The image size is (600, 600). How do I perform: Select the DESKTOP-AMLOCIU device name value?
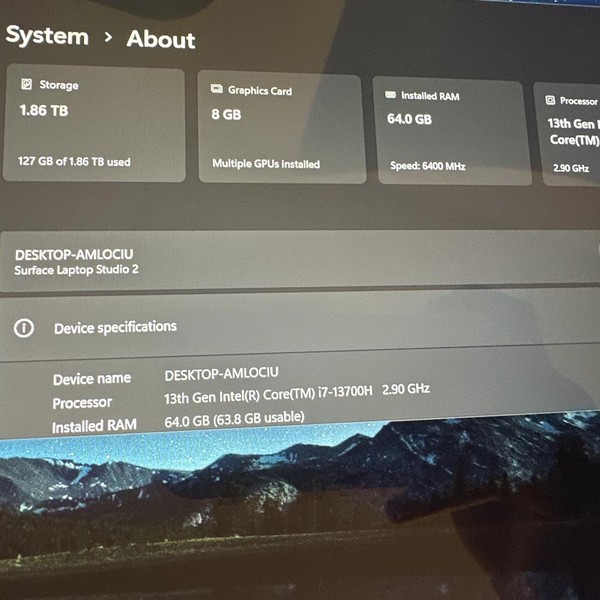pyautogui.click(x=221, y=374)
